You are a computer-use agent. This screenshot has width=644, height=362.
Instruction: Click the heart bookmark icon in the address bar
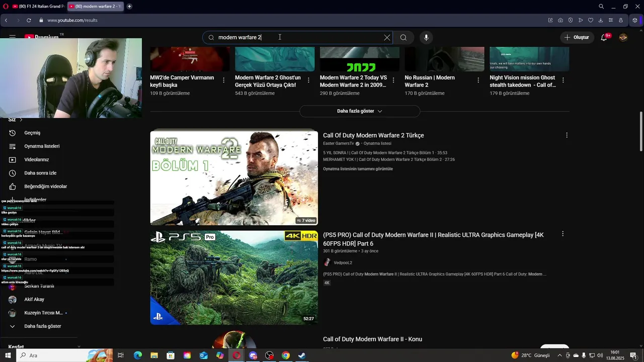[x=591, y=20]
